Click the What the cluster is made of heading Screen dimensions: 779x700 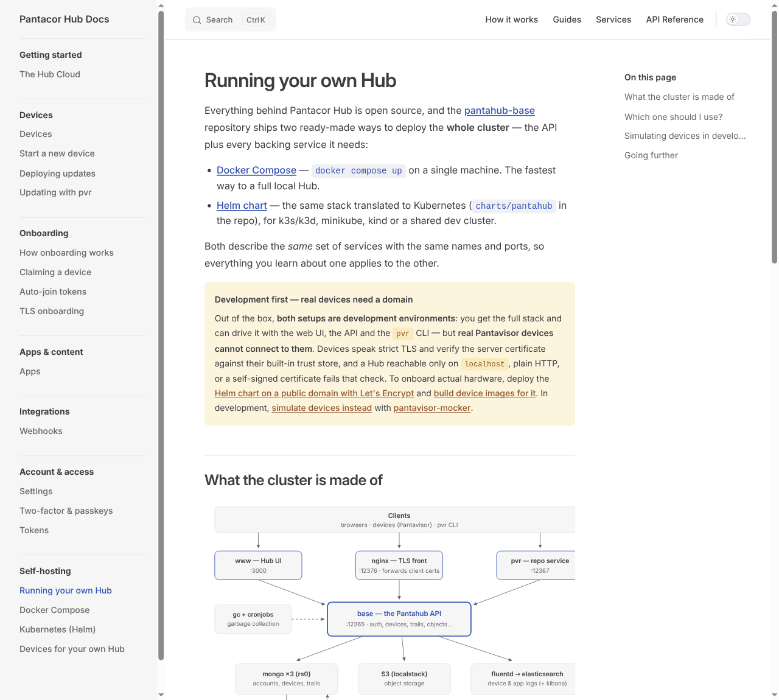(x=293, y=480)
